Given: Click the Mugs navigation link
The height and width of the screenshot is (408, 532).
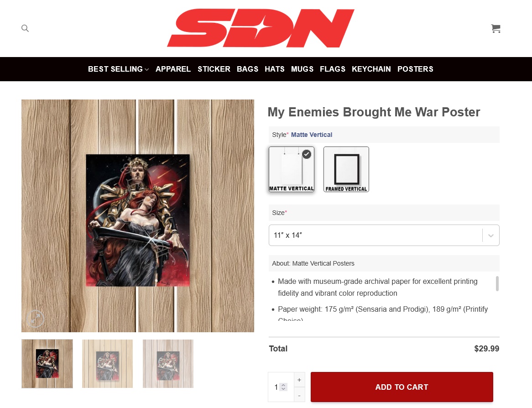Looking at the screenshot, I should pyautogui.click(x=302, y=69).
